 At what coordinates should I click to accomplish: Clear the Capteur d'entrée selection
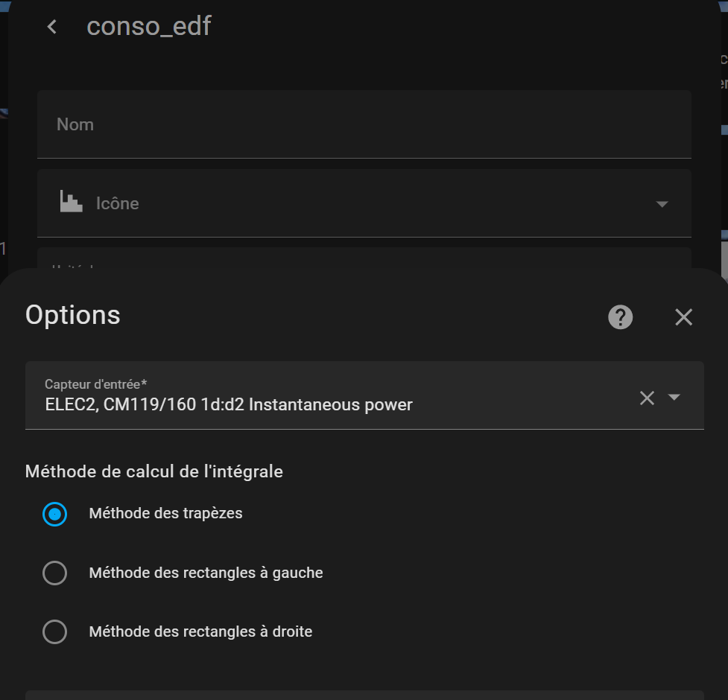[647, 398]
